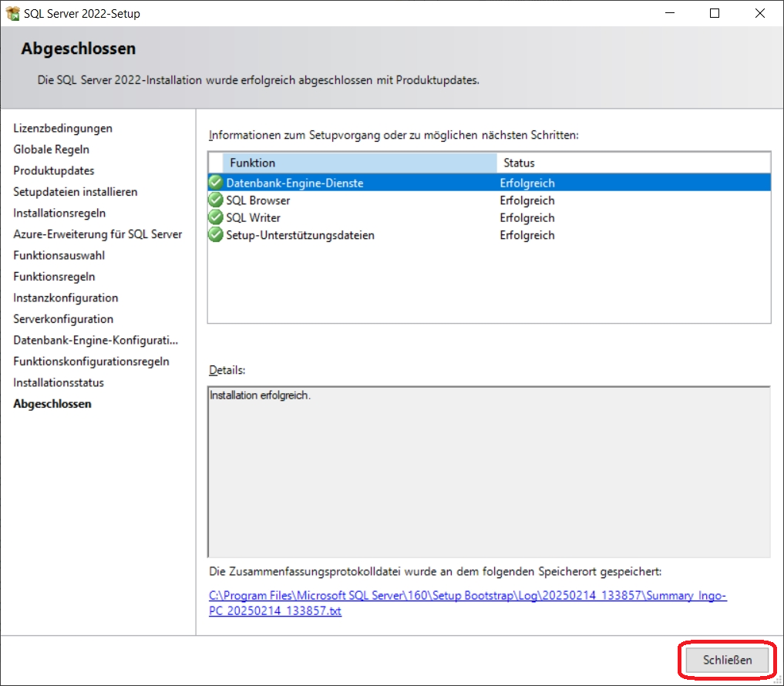Select the Datenbank-Engine-Dienste row
Viewport: 784px width, 686px height.
pyautogui.click(x=490, y=183)
